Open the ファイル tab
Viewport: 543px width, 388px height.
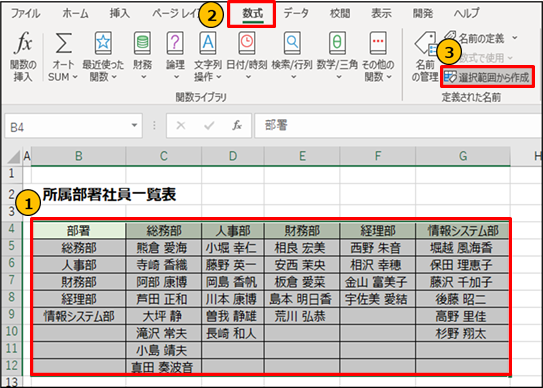click(x=25, y=14)
